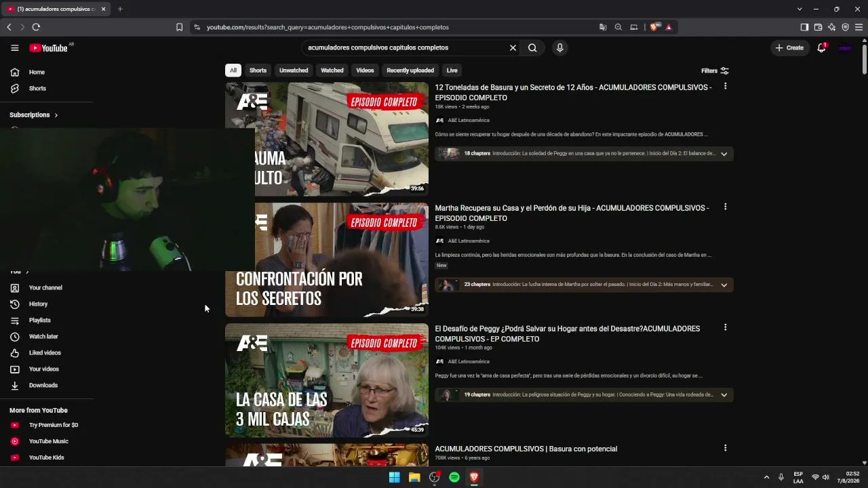Viewport: 868px width, 488px height.
Task: Select the Live filter chip
Action: pyautogui.click(x=452, y=70)
